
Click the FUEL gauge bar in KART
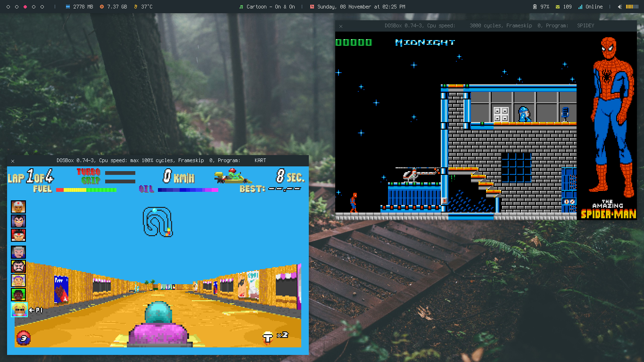86,190
